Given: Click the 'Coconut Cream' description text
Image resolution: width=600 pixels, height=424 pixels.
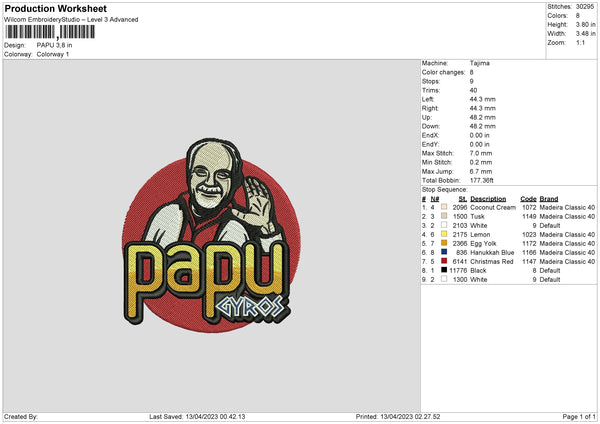Looking at the screenshot, I should (x=493, y=207).
